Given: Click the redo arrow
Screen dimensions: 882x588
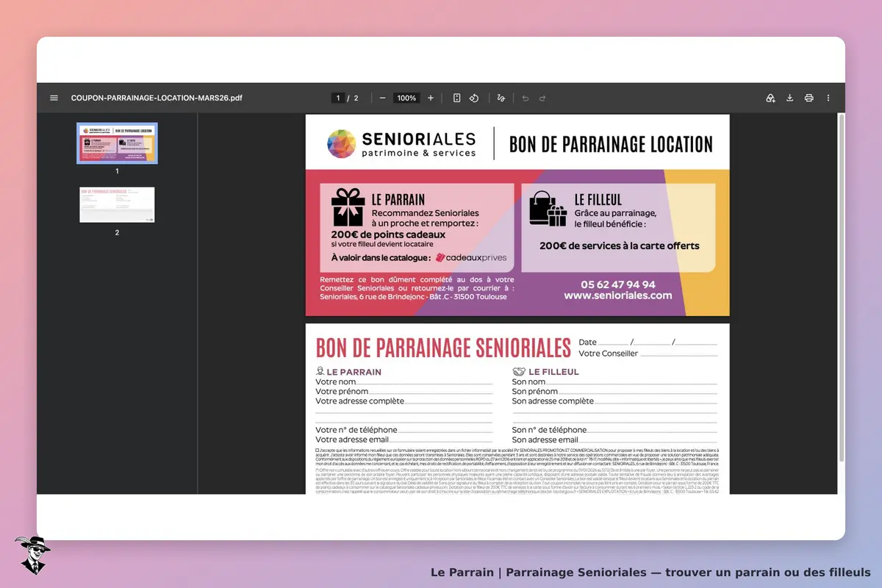Looking at the screenshot, I should point(542,98).
